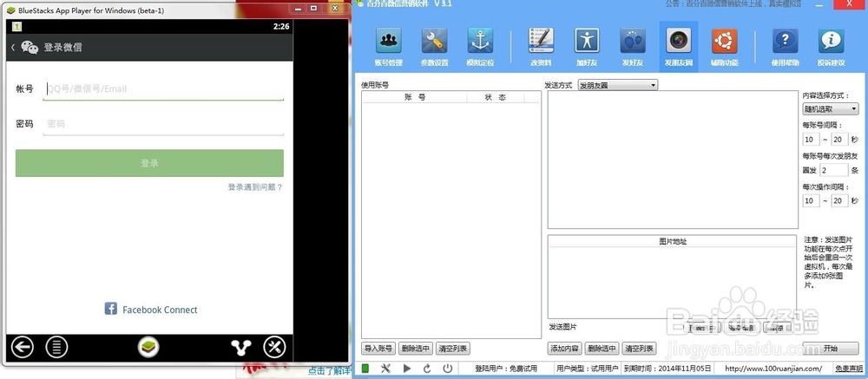
Task: Click 帐号 QQ号/微信号/Email input field
Action: point(163,89)
